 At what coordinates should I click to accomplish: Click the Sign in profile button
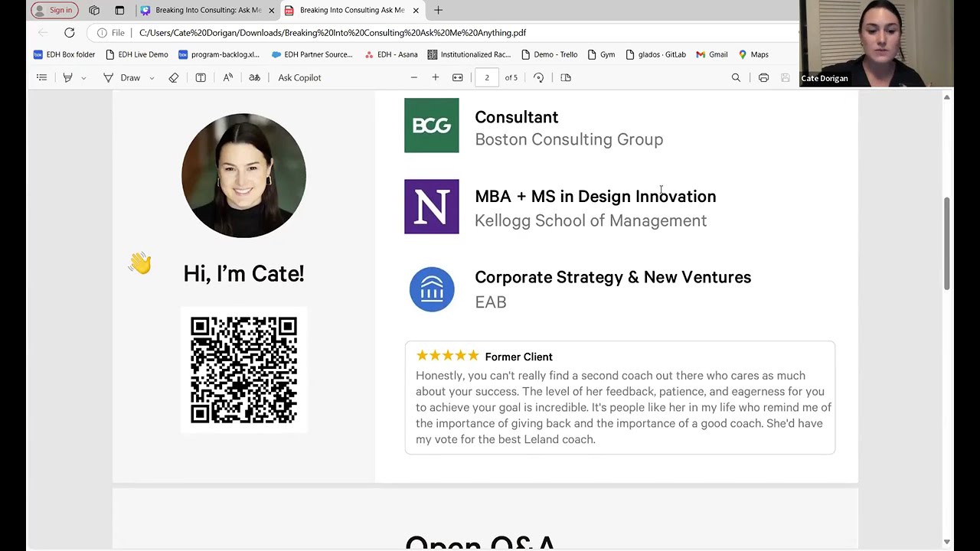coord(54,10)
